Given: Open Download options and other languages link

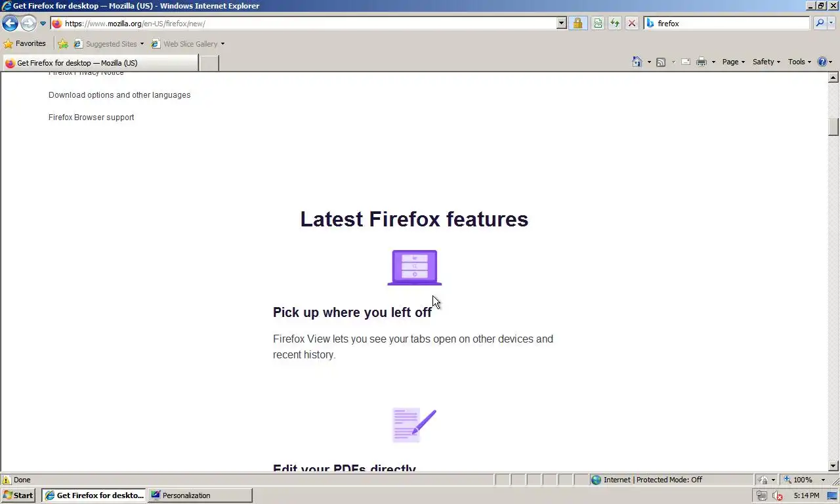Looking at the screenshot, I should pos(119,95).
